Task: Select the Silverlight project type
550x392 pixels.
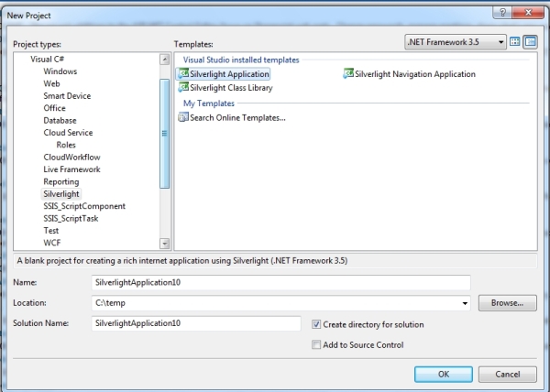Action: [61, 194]
